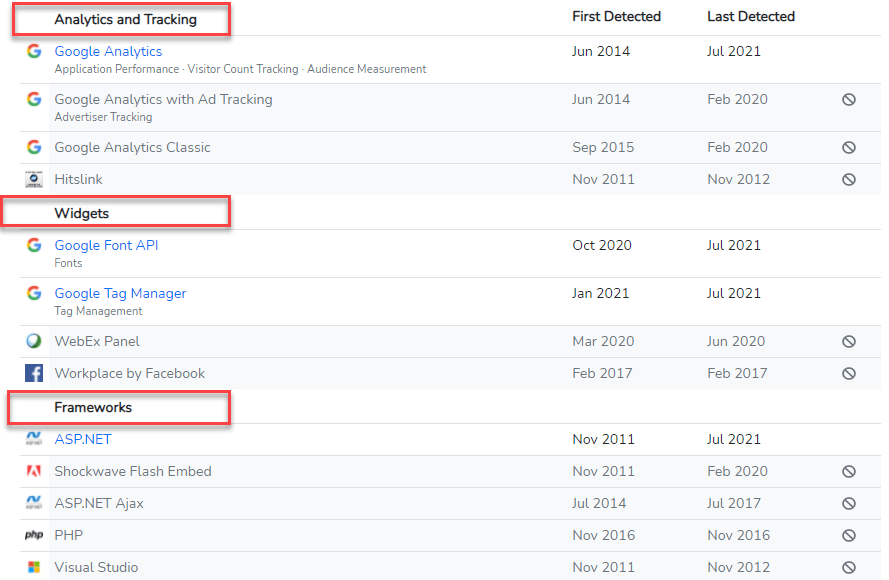Click the Advertiser Tracking subtitle

tap(103, 117)
